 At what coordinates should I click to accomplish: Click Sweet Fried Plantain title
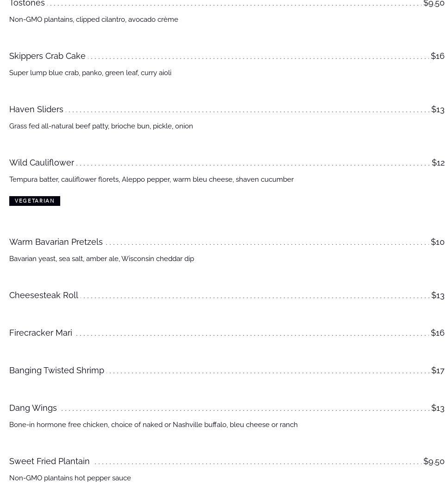click(50, 461)
